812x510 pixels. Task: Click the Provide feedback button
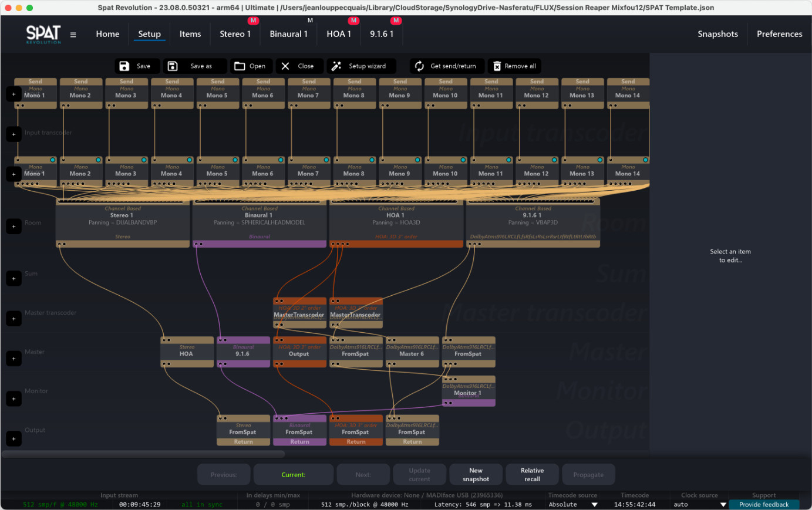(764, 504)
